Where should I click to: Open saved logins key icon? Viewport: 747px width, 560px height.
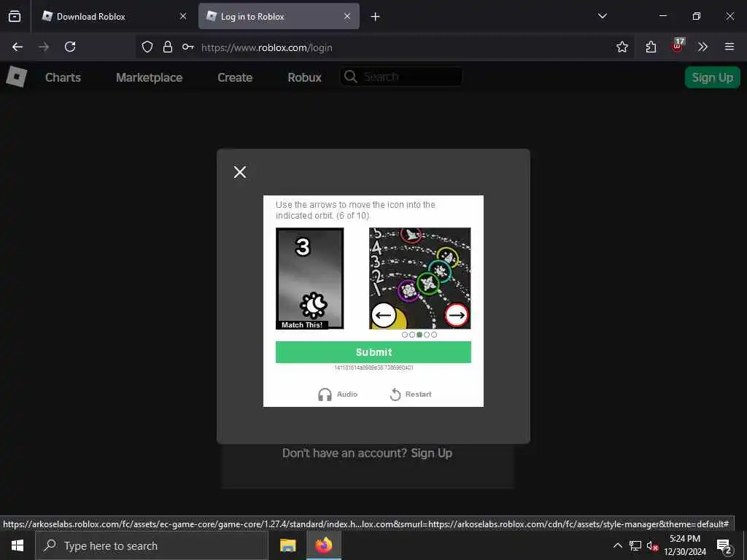187,47
